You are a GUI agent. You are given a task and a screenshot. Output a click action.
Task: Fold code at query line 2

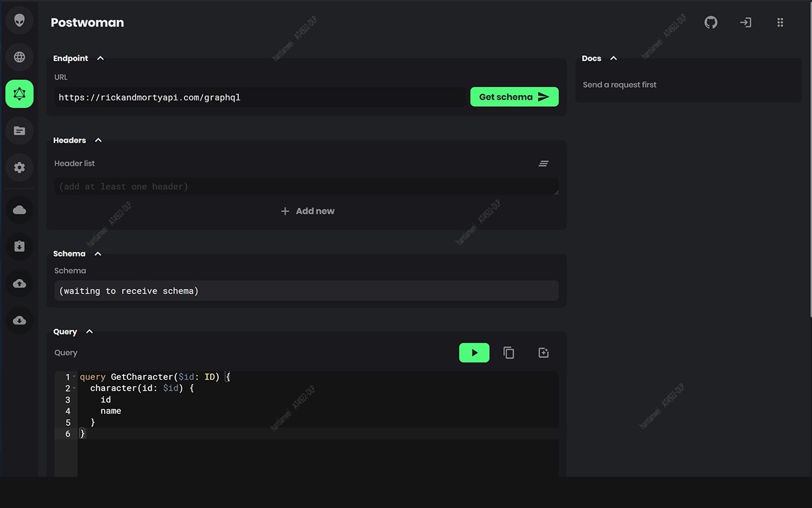(74, 389)
